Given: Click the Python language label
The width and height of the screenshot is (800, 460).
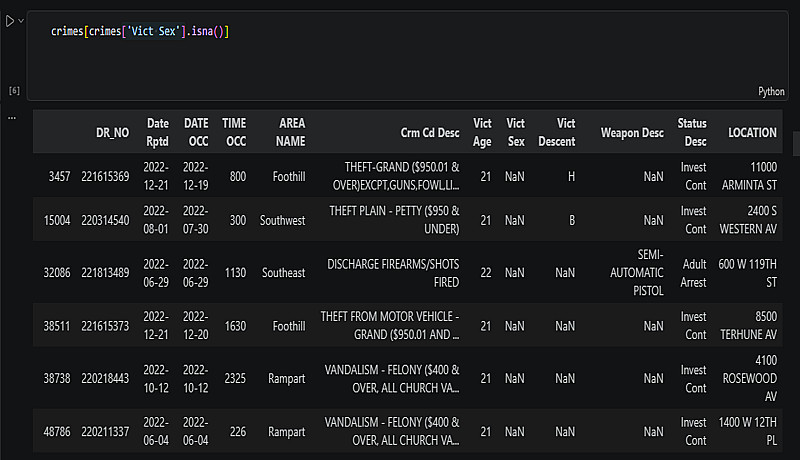Looking at the screenshot, I should click(771, 91).
